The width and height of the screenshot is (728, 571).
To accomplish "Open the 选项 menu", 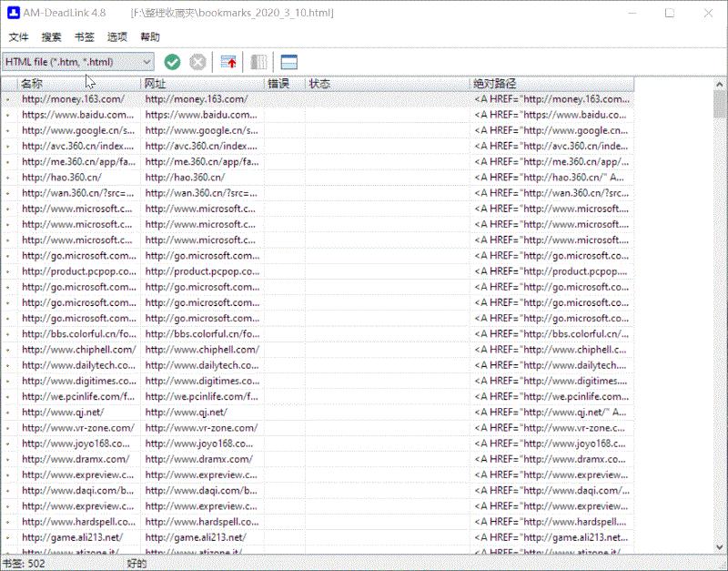I will click(117, 37).
